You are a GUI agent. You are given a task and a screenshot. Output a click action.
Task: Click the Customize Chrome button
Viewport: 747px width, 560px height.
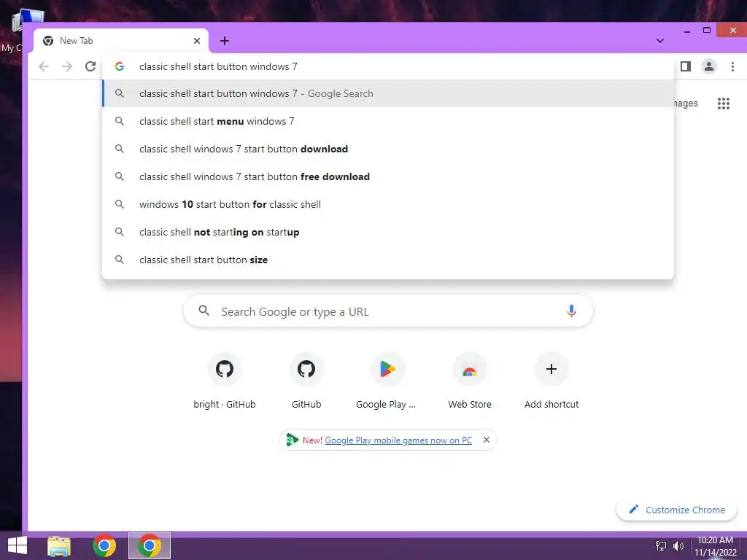(676, 510)
